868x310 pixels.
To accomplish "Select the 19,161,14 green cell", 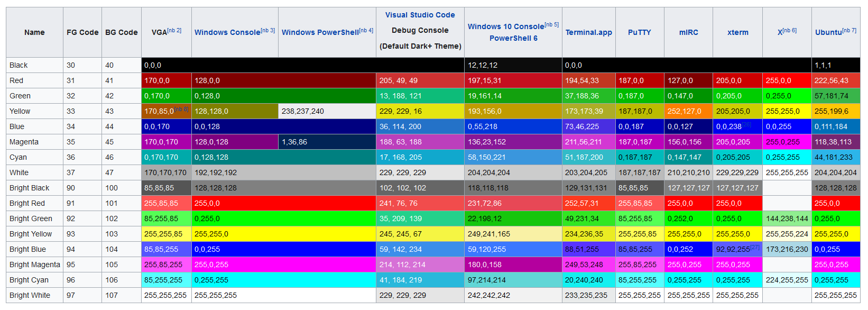I will (513, 96).
